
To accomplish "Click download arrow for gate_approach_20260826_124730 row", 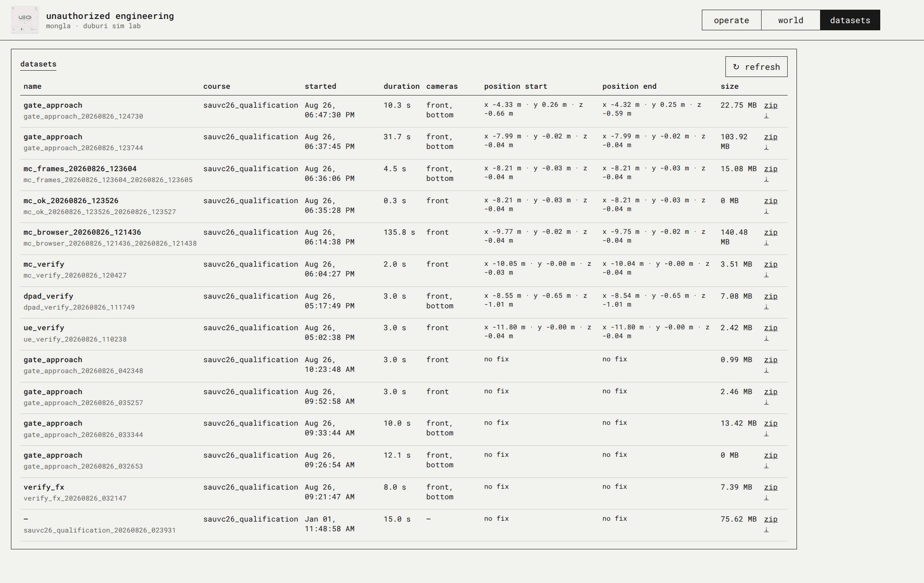I will point(766,115).
